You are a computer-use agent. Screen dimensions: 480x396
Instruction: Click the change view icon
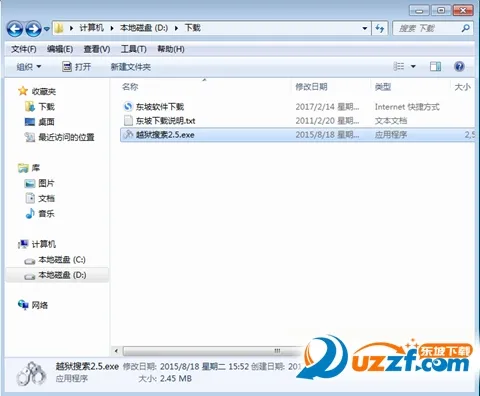tap(399, 66)
